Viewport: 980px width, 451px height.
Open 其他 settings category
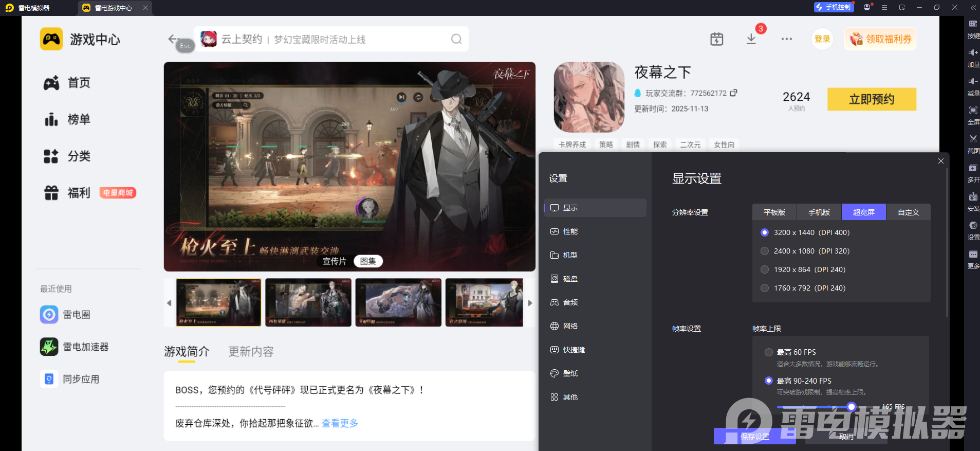click(595, 397)
